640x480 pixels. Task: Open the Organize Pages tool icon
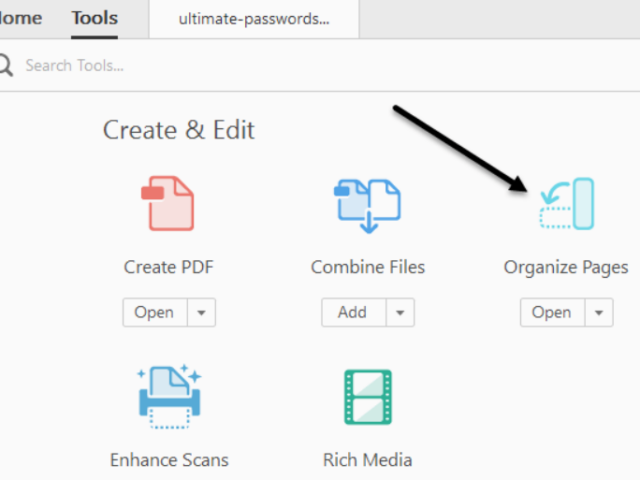click(x=566, y=204)
